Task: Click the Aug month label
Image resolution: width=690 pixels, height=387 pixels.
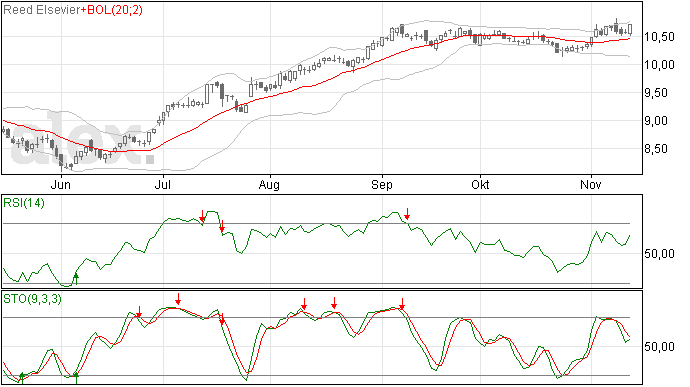Action: pos(269,184)
